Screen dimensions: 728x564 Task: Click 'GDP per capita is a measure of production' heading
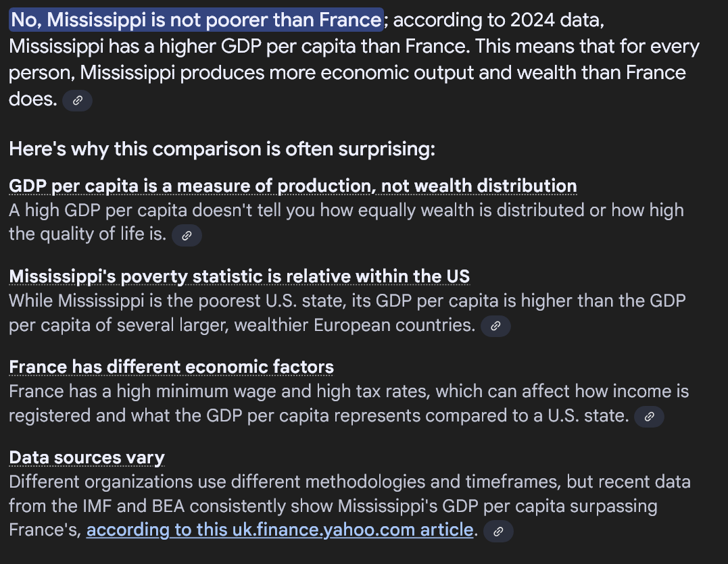[x=293, y=186]
